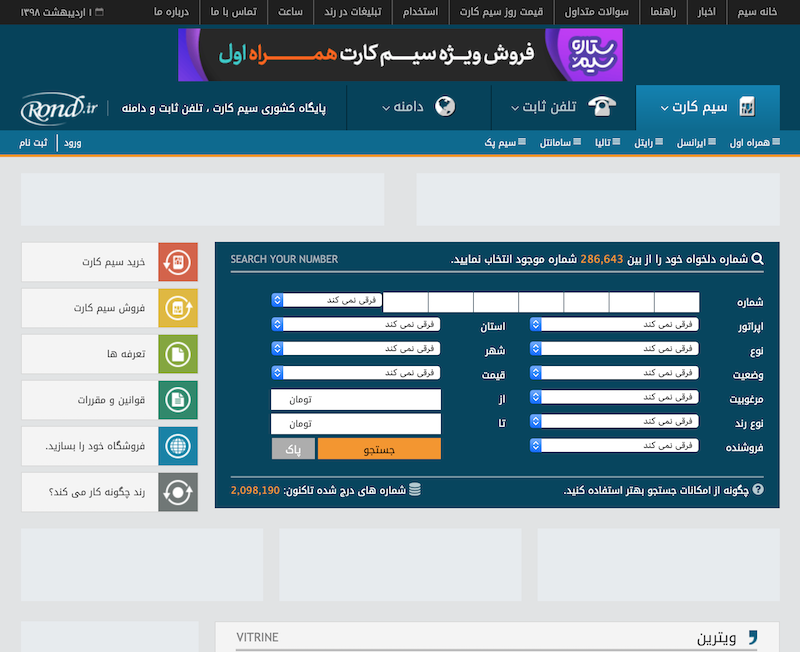This screenshot has height=652, width=800.
Task: Select سامانتل operator link
Action: (x=560, y=142)
